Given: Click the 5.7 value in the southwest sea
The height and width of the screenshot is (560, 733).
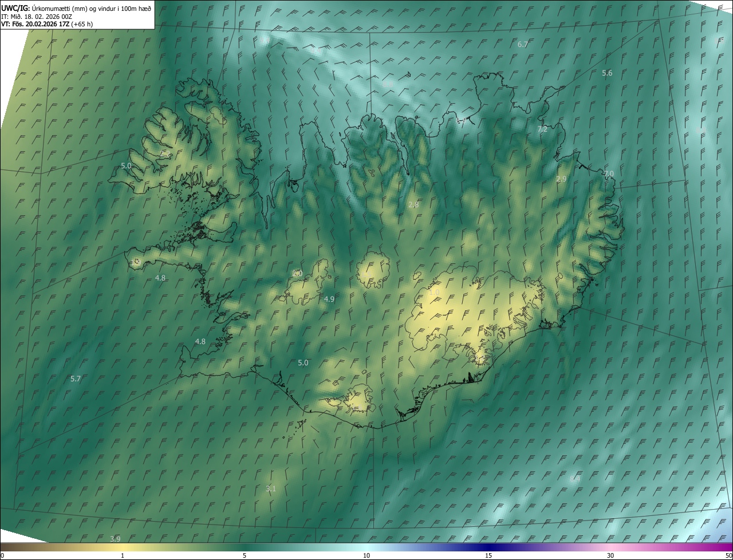Looking at the screenshot, I should click(76, 379).
